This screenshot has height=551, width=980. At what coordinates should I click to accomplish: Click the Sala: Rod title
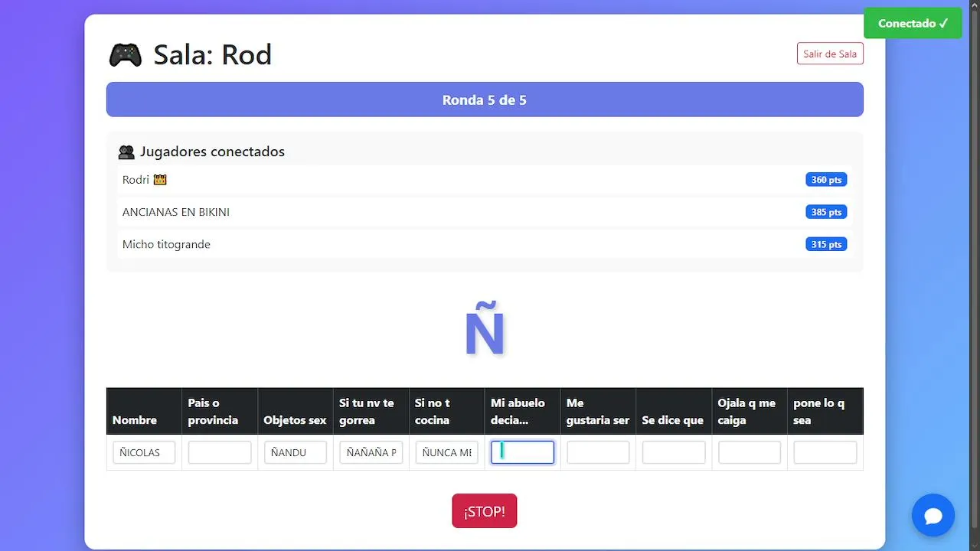(x=213, y=55)
